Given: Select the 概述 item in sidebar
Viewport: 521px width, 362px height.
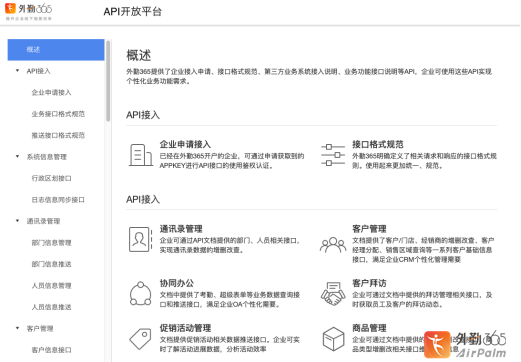Looking at the screenshot, I should 56,50.
